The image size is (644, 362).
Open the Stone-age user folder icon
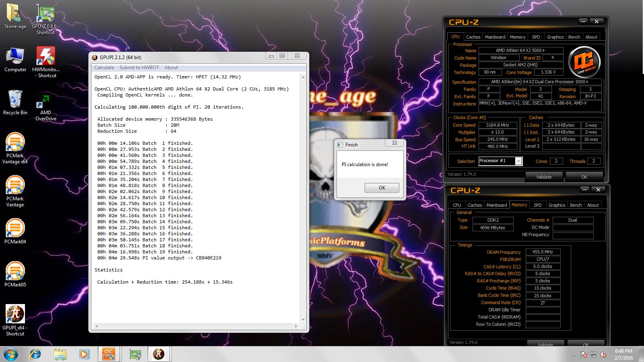point(15,17)
